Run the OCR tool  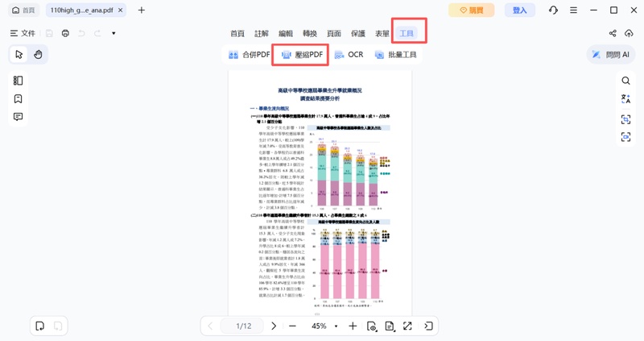349,55
